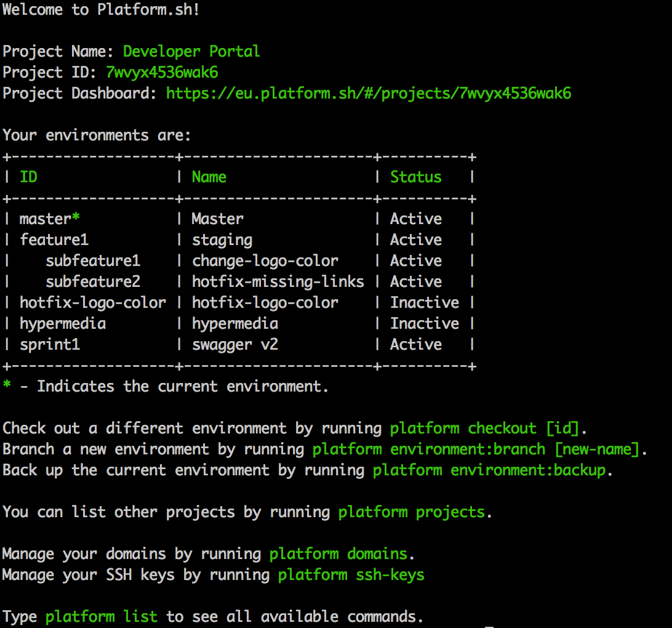Select the subfeature1 child environment
Image resolution: width=672 pixels, height=628 pixels.
pyautogui.click(x=93, y=261)
